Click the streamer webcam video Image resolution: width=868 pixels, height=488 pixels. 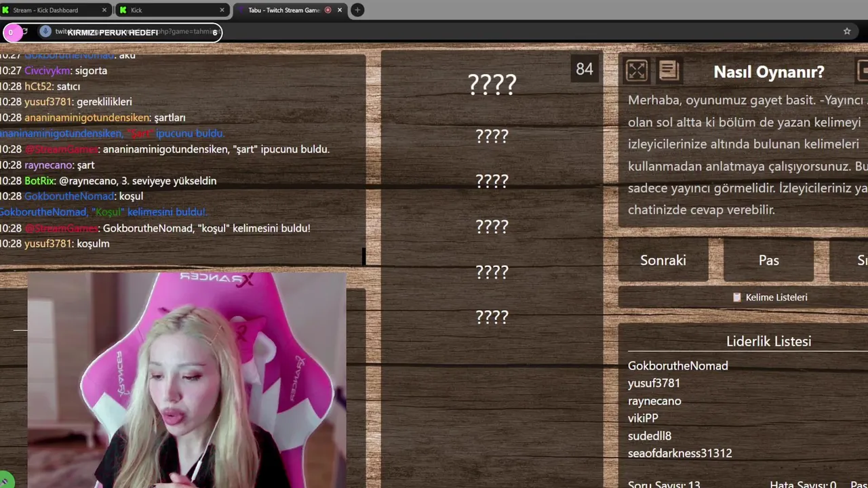point(186,380)
